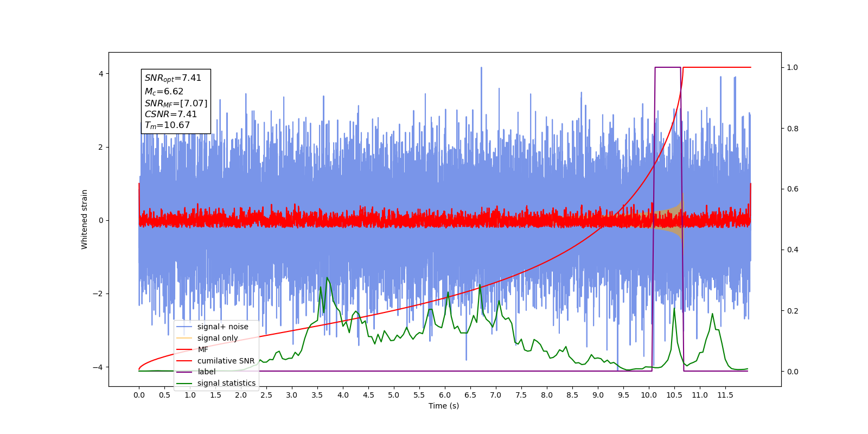
Task: Click the 3.0 time axis tick label
Action: pyautogui.click(x=292, y=395)
